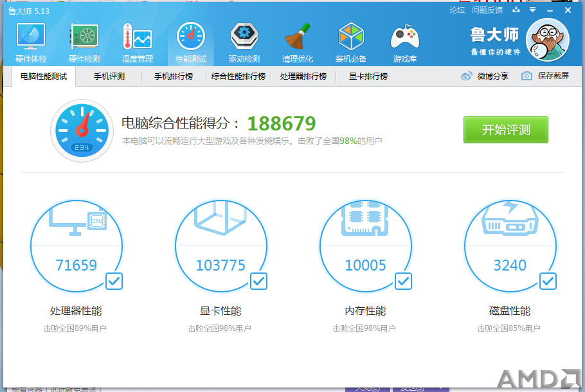Open the 问题反馈 feedback link
The image size is (585, 392).
[487, 10]
